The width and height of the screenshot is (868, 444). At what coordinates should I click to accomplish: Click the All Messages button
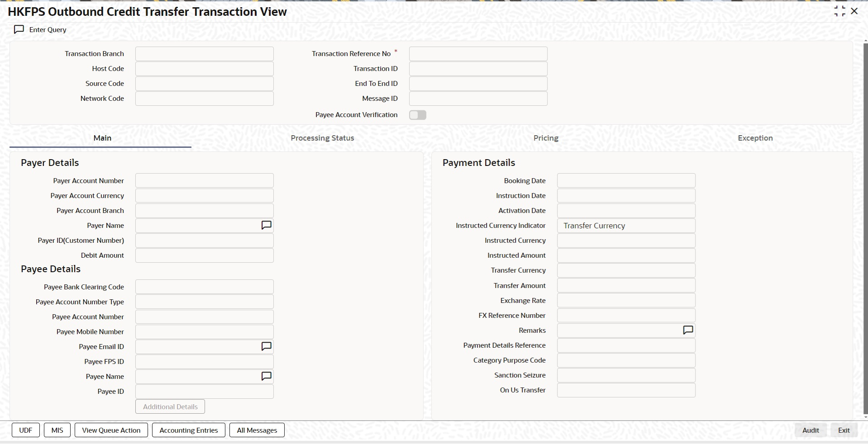click(x=257, y=430)
